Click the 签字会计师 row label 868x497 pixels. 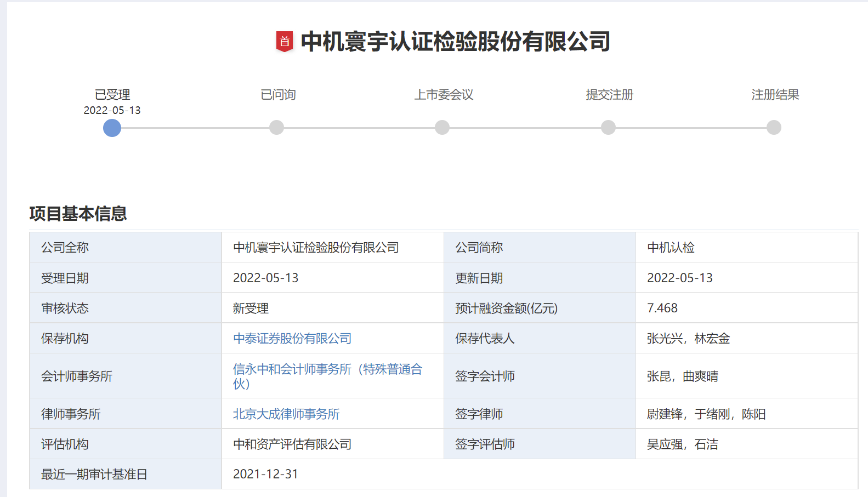[x=485, y=376]
